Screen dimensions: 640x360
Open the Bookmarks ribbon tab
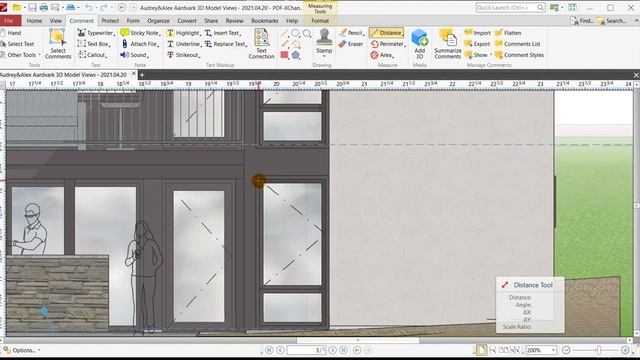264,20
